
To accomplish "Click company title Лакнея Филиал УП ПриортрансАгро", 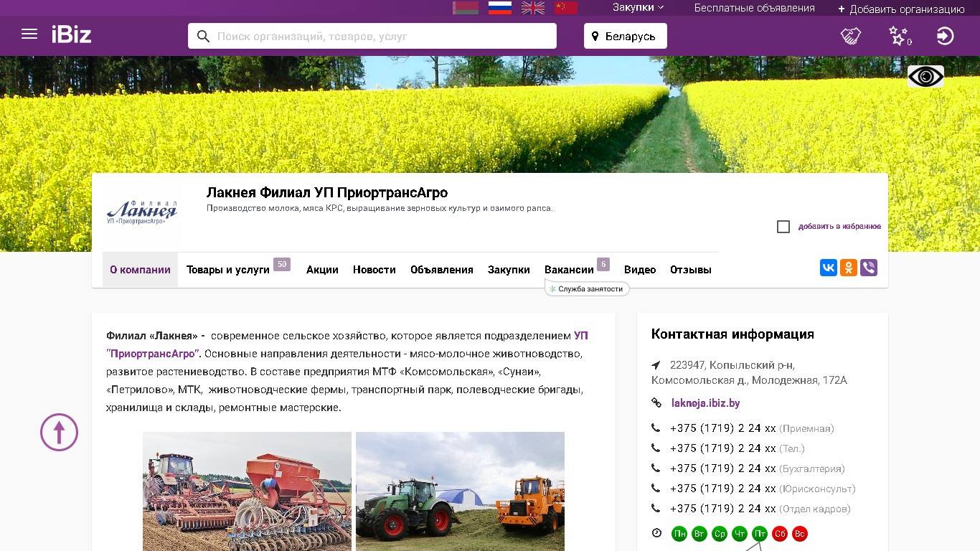I will (x=327, y=192).
